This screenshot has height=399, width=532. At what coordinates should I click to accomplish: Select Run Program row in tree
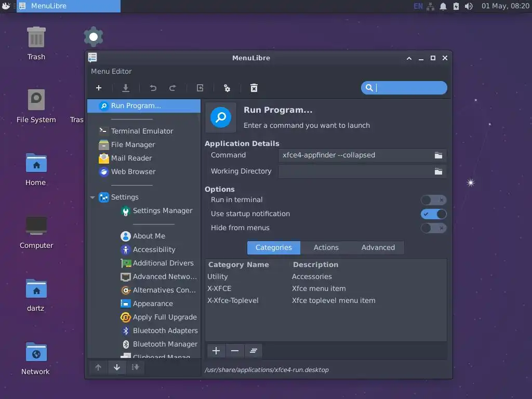144,106
